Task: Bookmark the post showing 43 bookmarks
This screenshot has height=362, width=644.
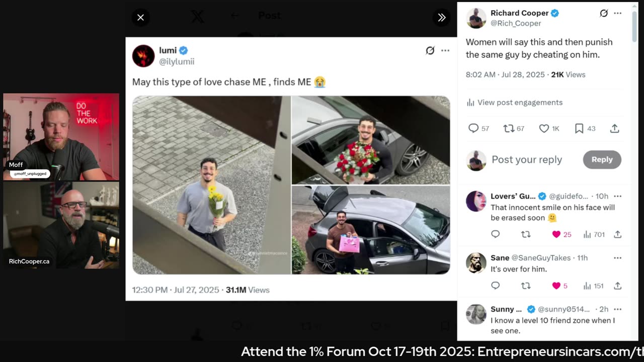Action: 579,129
